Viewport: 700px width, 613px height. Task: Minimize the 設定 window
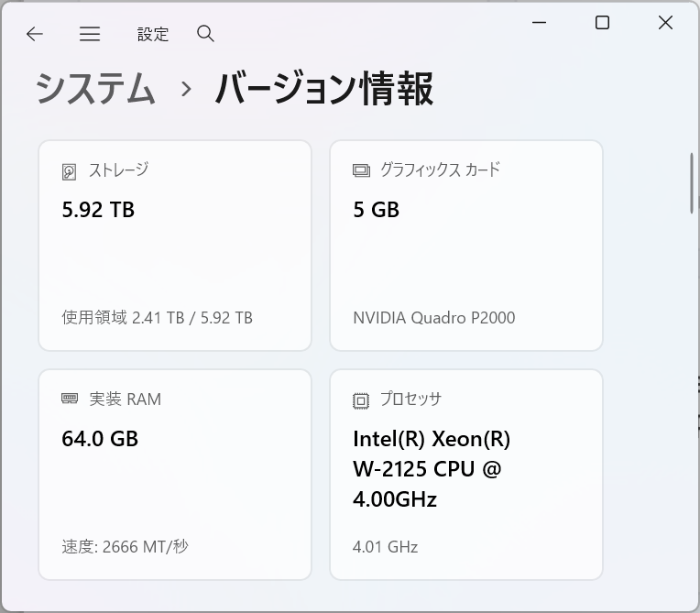pos(539,23)
